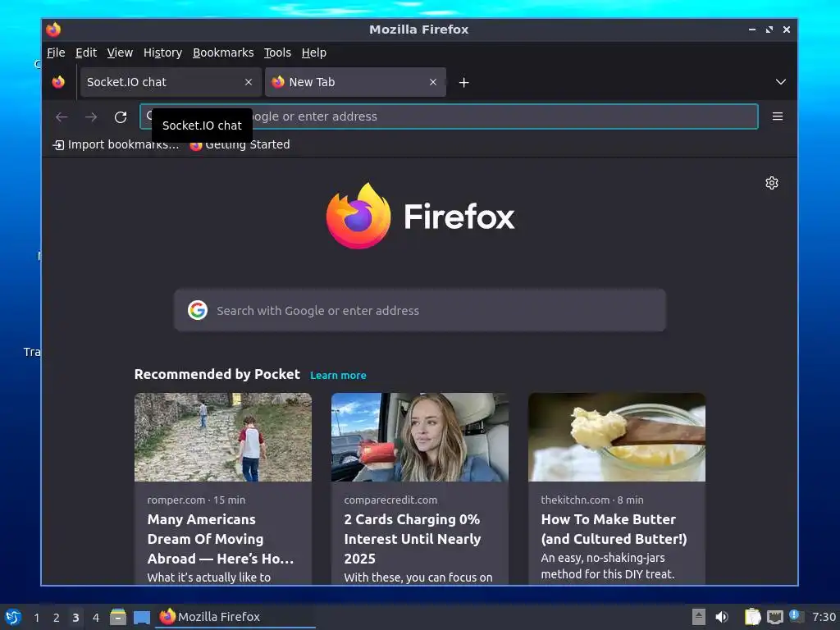This screenshot has height=630, width=840.
Task: Click the update notifier tray icon
Action: 796,617
